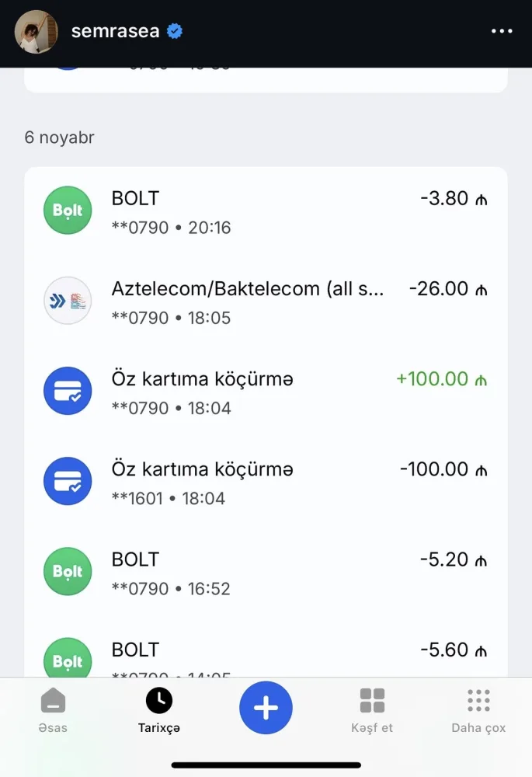Tap the card icon beside **1601 transfer
The width and height of the screenshot is (532, 777).
(68, 481)
